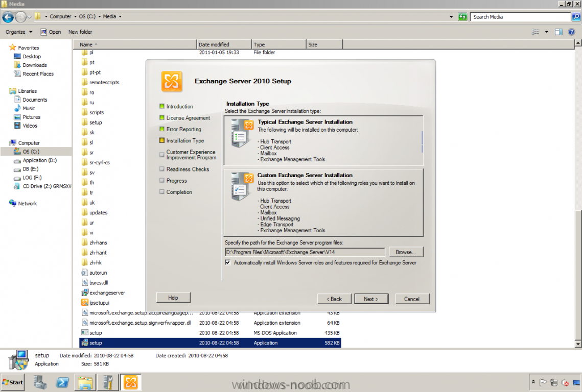Click the Help button in Exchange Setup

click(x=173, y=298)
